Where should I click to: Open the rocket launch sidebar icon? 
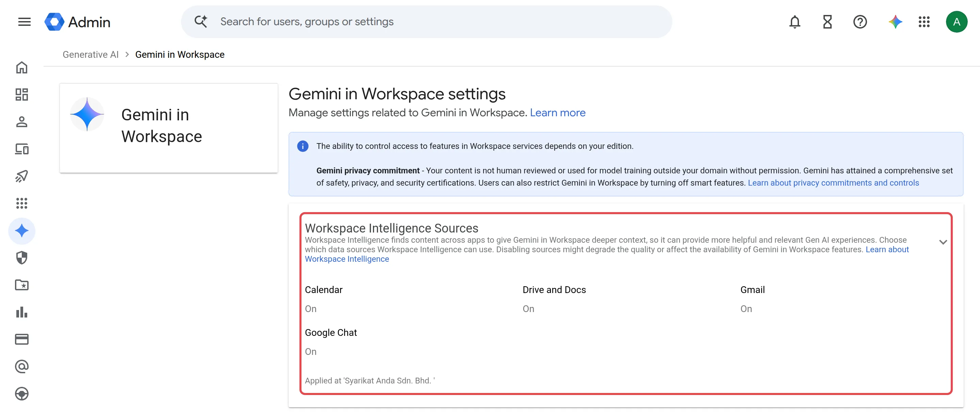point(22,176)
